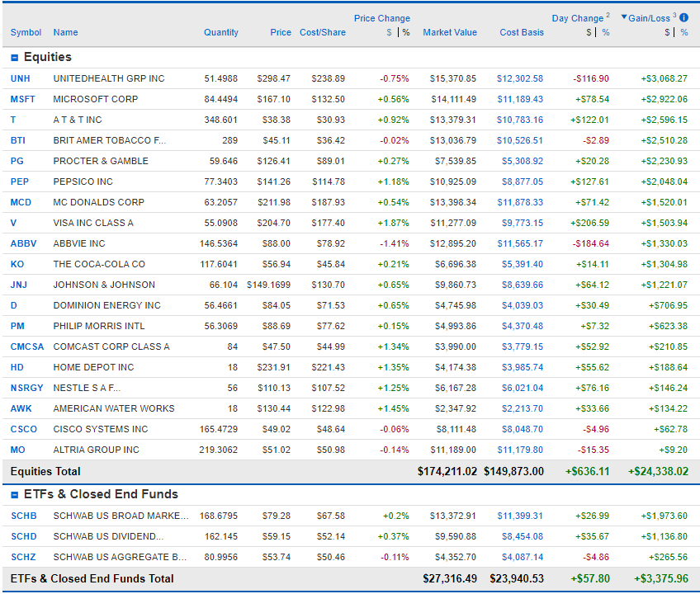Open the AWK symbol link

click(21, 408)
